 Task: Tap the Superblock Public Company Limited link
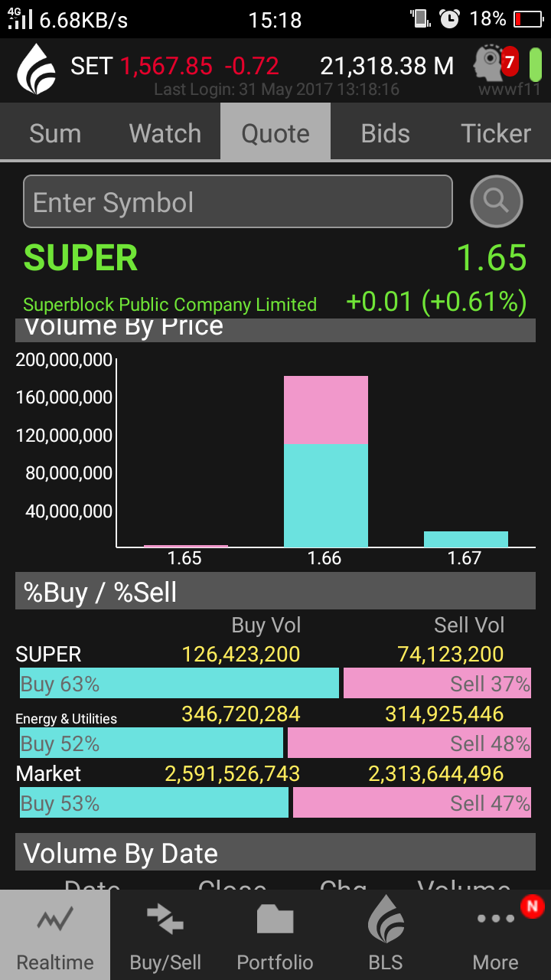[170, 305]
